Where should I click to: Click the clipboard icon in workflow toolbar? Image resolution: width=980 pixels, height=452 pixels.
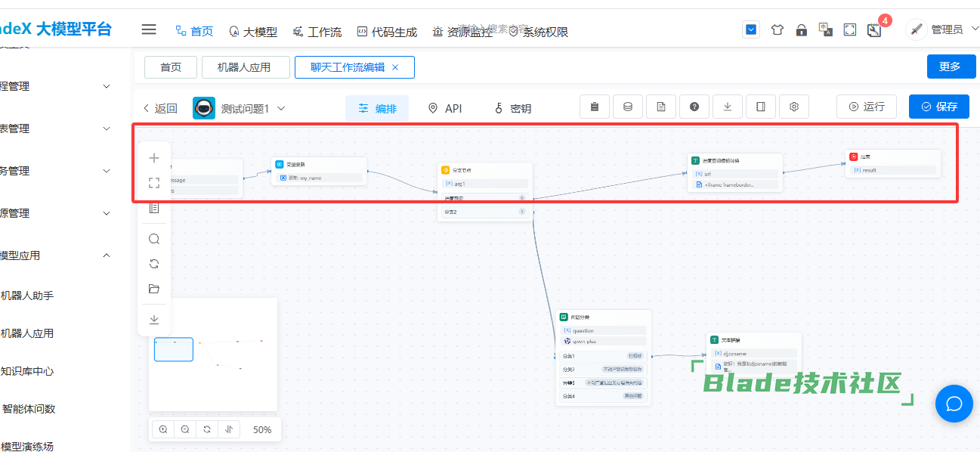tap(595, 107)
